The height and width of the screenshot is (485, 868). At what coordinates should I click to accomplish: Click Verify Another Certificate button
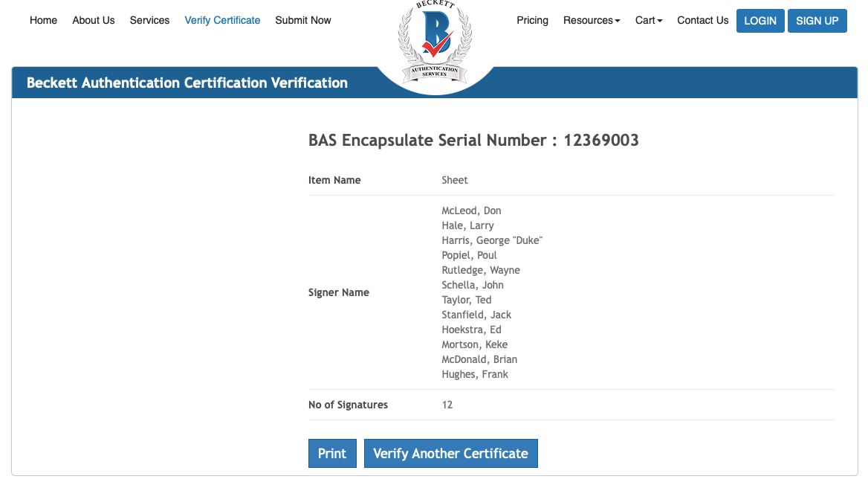(x=450, y=454)
